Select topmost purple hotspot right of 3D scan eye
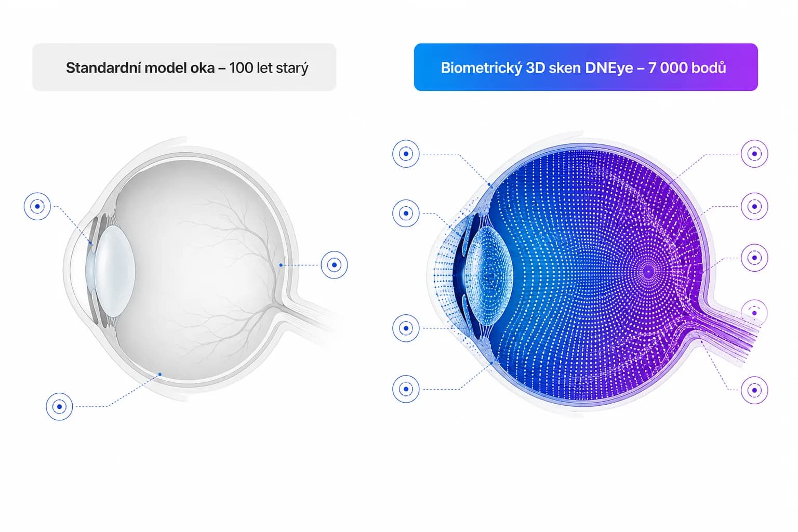The width and height of the screenshot is (798, 532). point(754,154)
